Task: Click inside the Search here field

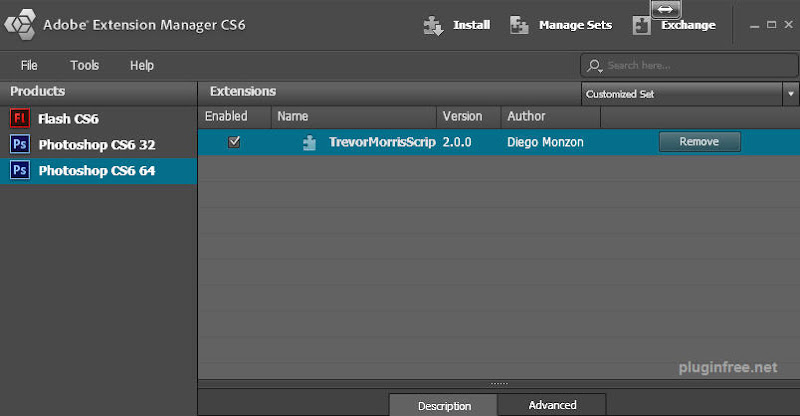Action: (690, 66)
